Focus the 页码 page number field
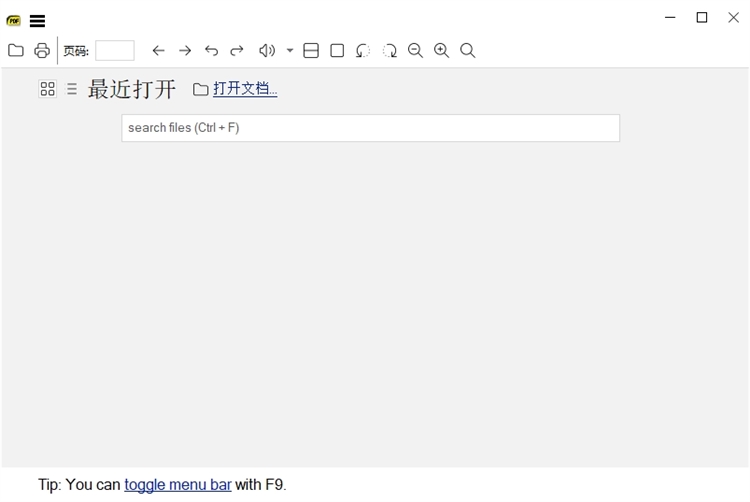Image resolution: width=750 pixels, height=502 pixels. [115, 50]
